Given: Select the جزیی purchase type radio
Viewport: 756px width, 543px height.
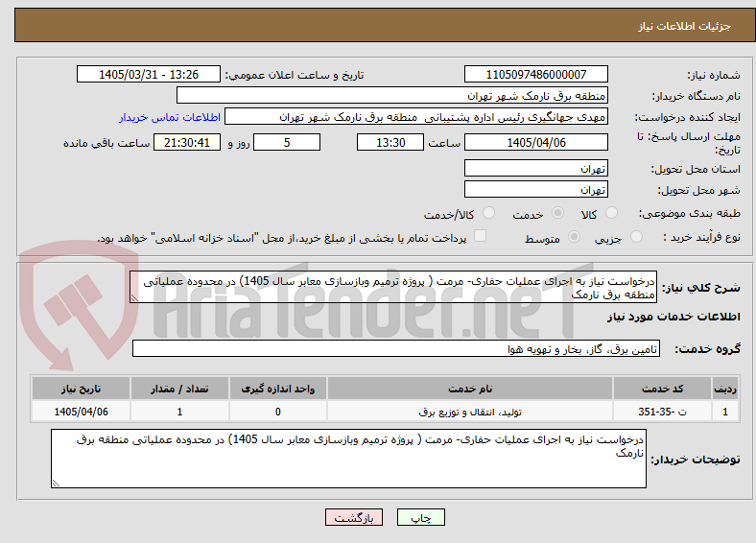Looking at the screenshot, I should click(x=636, y=236).
